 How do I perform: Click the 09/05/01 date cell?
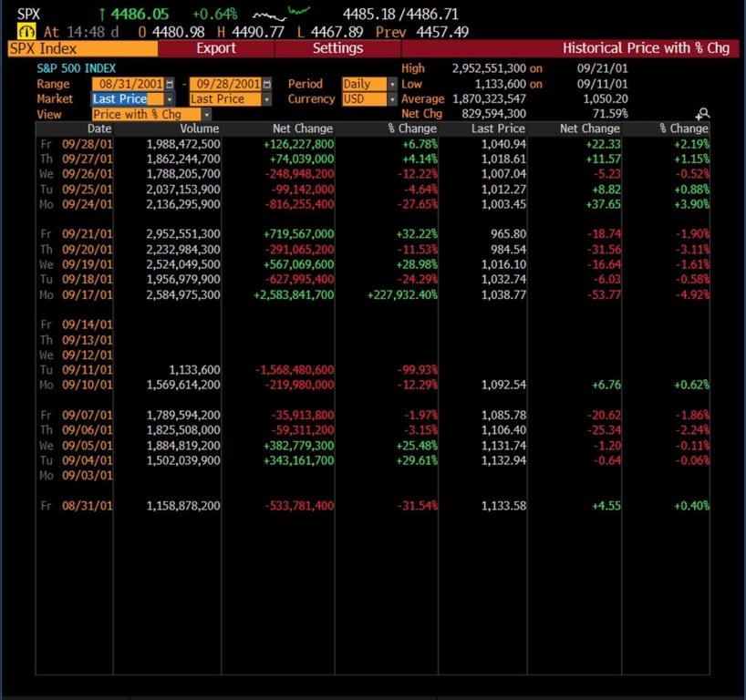(x=87, y=446)
